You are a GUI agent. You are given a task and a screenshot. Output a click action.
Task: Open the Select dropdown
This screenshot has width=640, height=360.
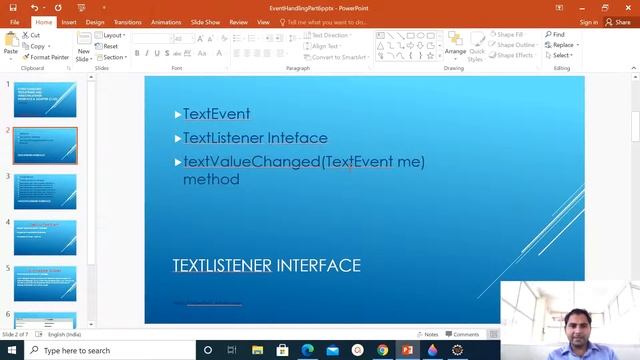pyautogui.click(x=559, y=55)
